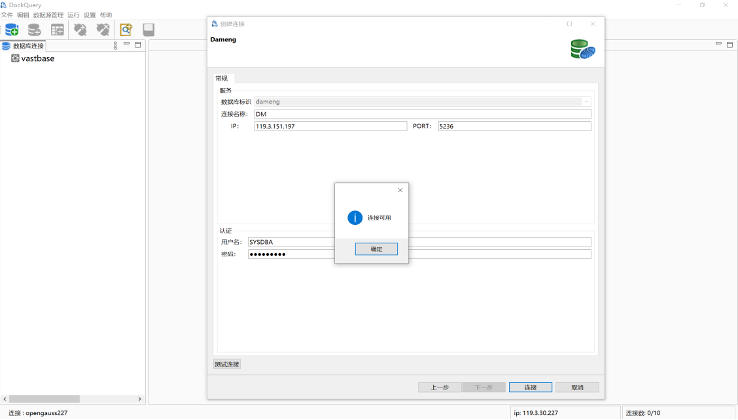Open the 帮助 menu
Viewport: 738px width, 420px height.
point(106,15)
